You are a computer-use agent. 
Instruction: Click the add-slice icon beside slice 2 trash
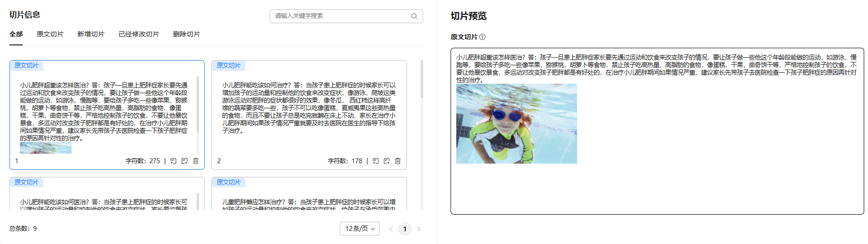tap(387, 161)
